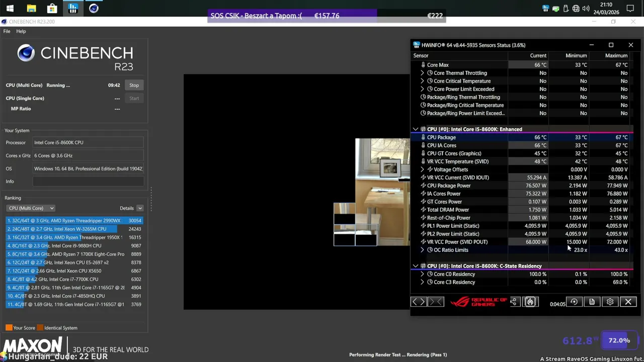644x362 pixels.
Task: Click the VR VCC Power (SVID POUT) row
Action: pos(521,242)
